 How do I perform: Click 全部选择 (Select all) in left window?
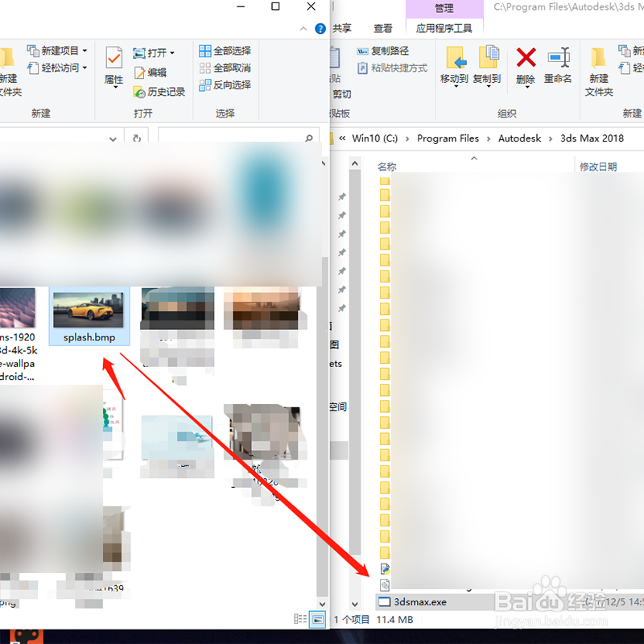225,51
